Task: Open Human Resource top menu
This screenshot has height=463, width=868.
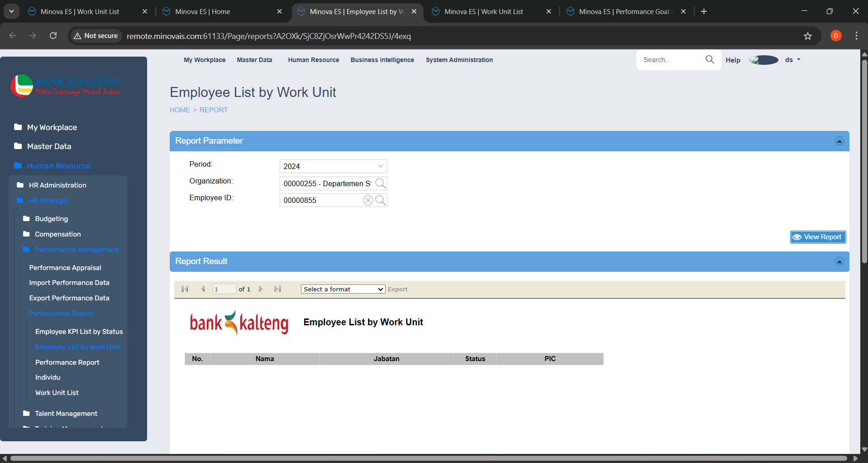Action: click(x=314, y=60)
